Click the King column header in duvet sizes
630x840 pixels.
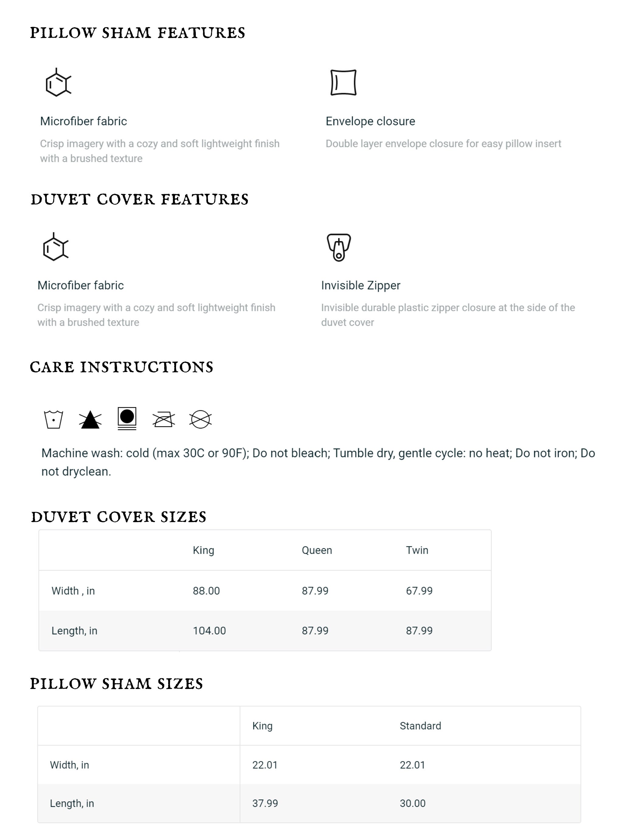pos(203,550)
